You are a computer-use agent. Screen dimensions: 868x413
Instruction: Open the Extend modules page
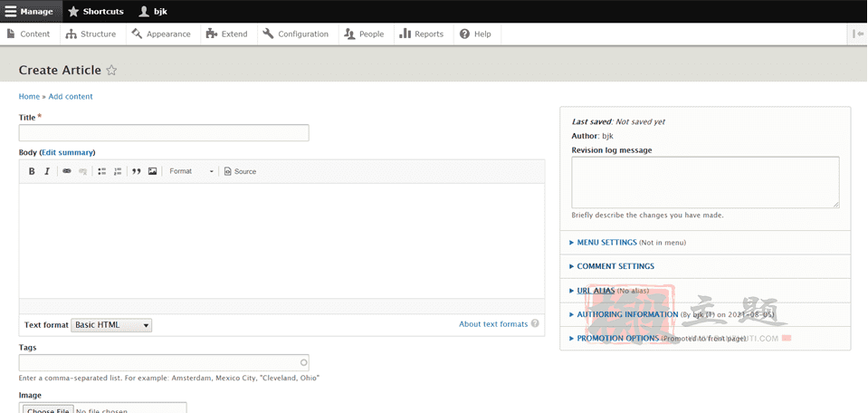(x=226, y=34)
